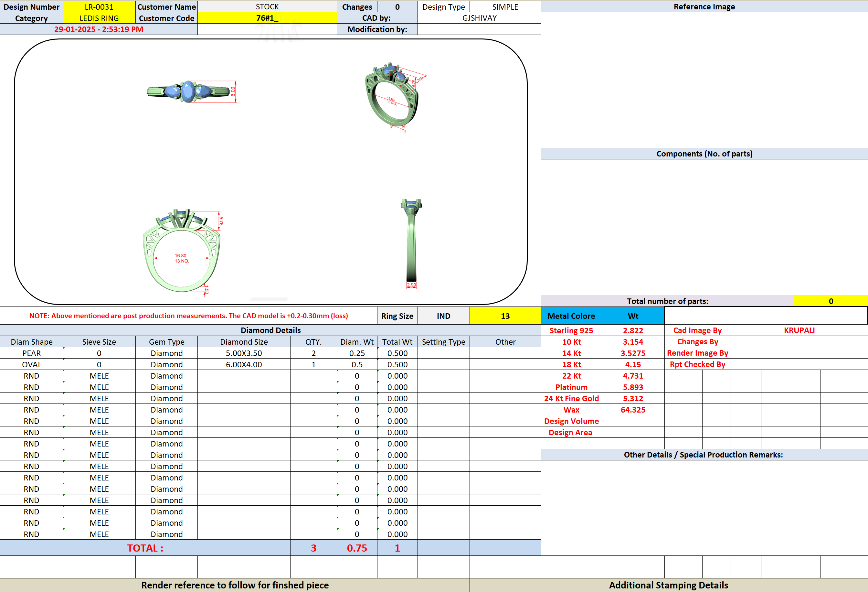Select the Reference Image header

pos(704,6)
